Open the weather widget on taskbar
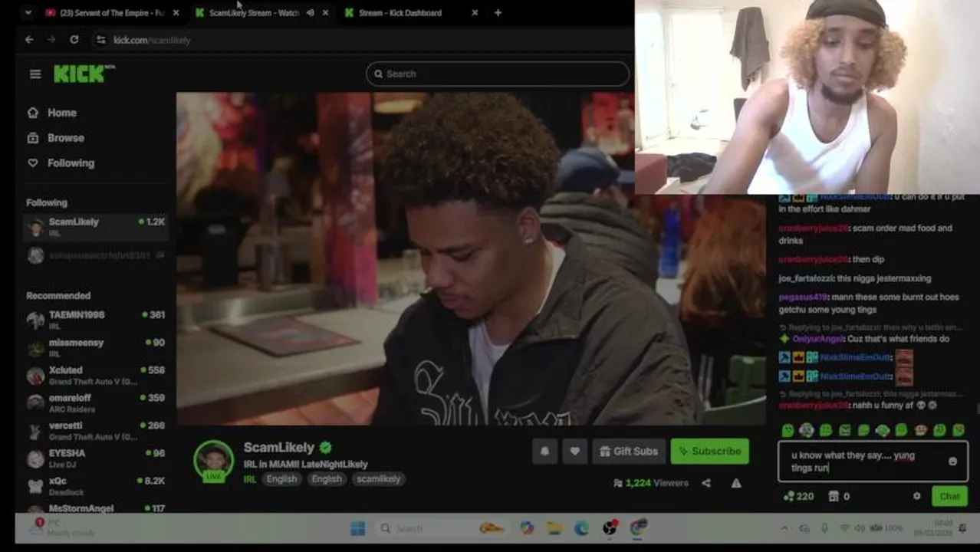This screenshot has width=980, height=552. tap(61, 527)
